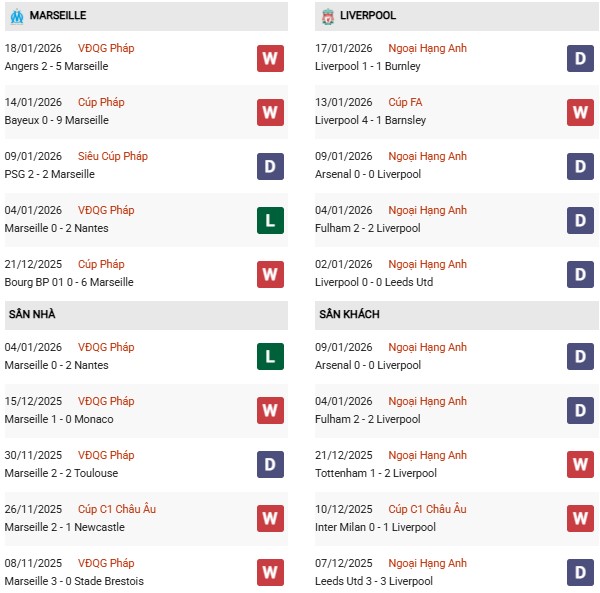Screen dimensions: 600x593
Task: Click W badge for Inter Milan 0-1 Liverpool
Action: [x=581, y=519]
